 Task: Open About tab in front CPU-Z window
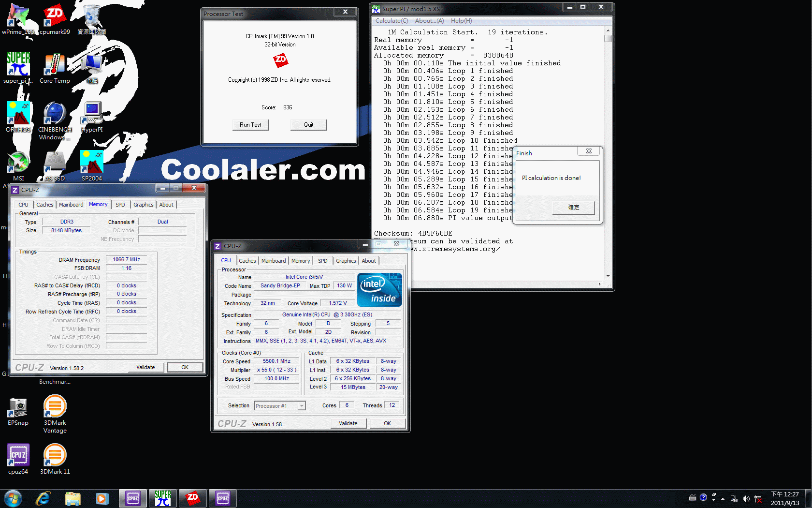tap(369, 261)
